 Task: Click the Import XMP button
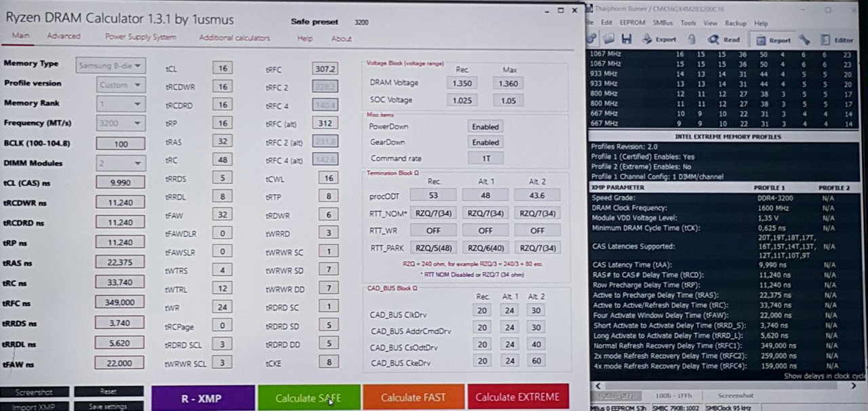point(35,406)
